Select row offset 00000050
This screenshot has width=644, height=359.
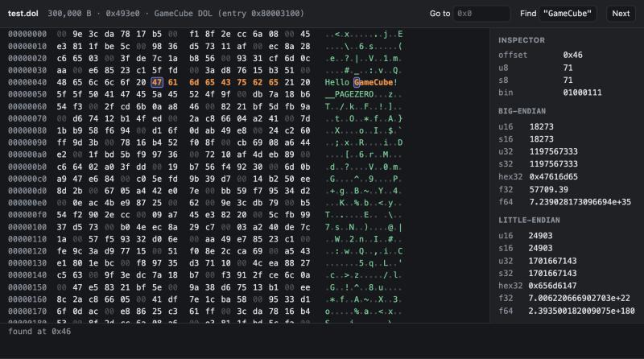tap(27, 94)
